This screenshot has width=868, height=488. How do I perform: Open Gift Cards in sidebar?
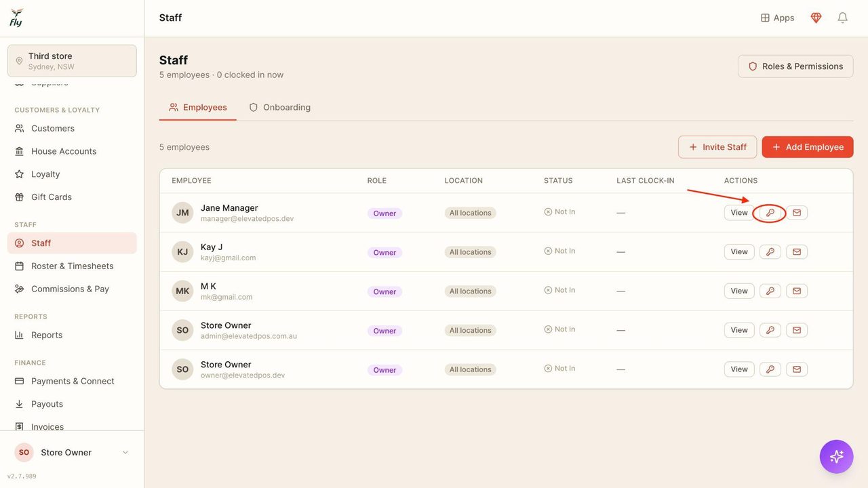(x=72, y=197)
